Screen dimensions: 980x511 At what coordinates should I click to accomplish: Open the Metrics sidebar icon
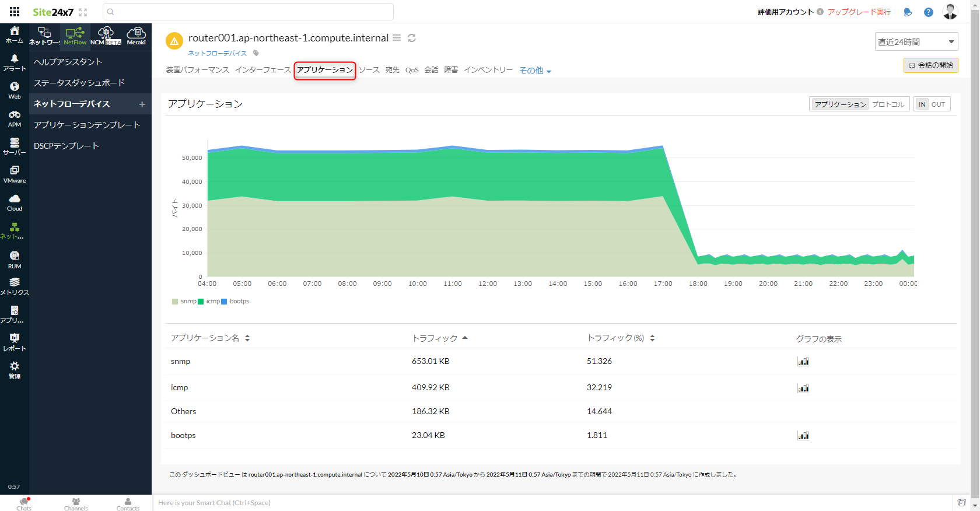pos(15,287)
